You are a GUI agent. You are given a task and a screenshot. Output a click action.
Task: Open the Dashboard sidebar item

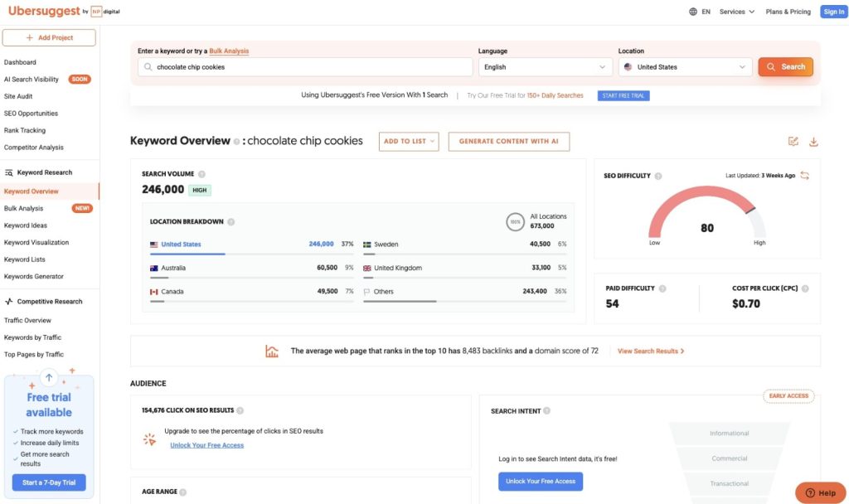(x=20, y=62)
